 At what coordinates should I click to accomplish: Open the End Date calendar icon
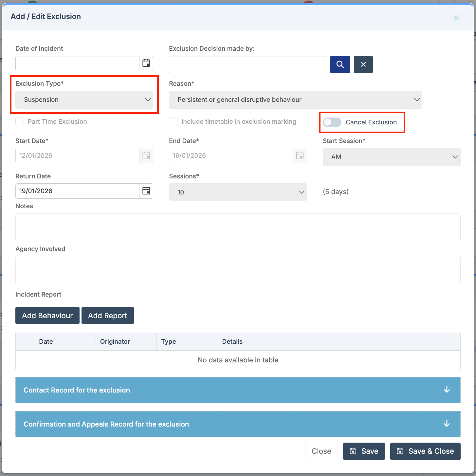pos(300,156)
